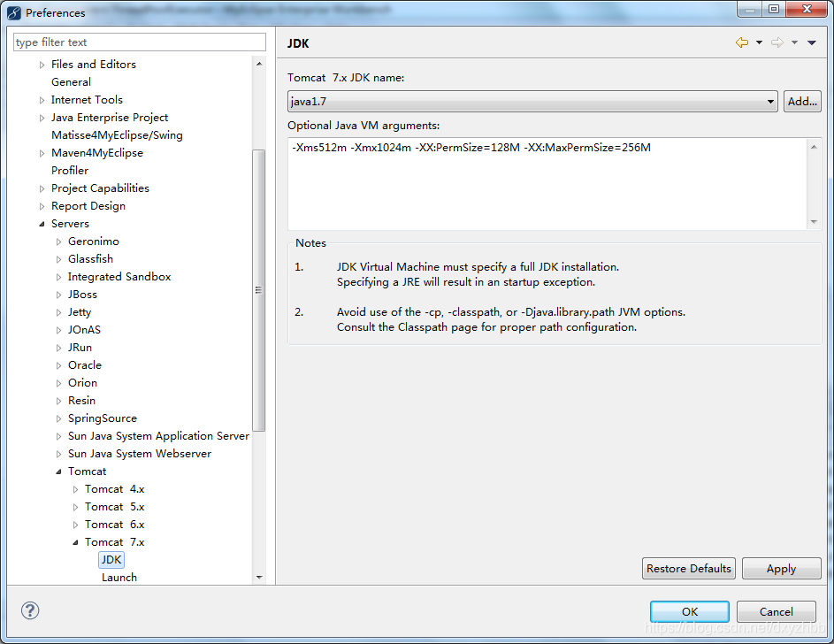Confirm with the OK button

pyautogui.click(x=690, y=611)
